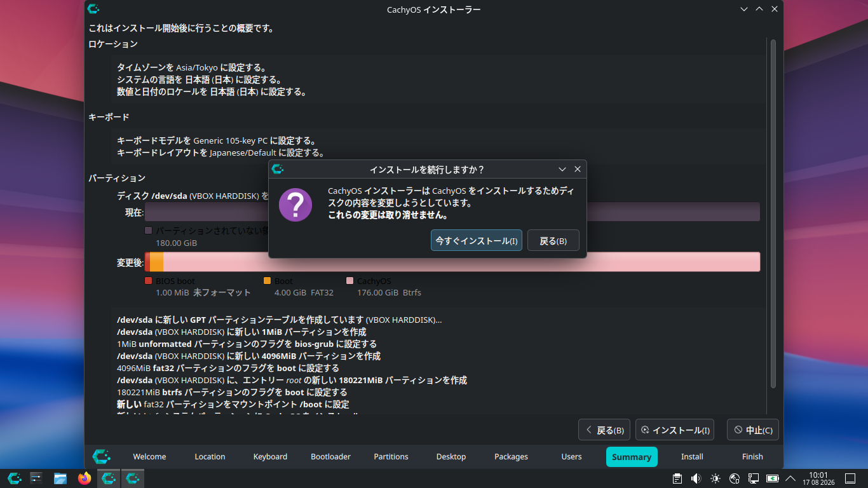Close the install confirmation dialog
868x488 pixels.
(578, 169)
